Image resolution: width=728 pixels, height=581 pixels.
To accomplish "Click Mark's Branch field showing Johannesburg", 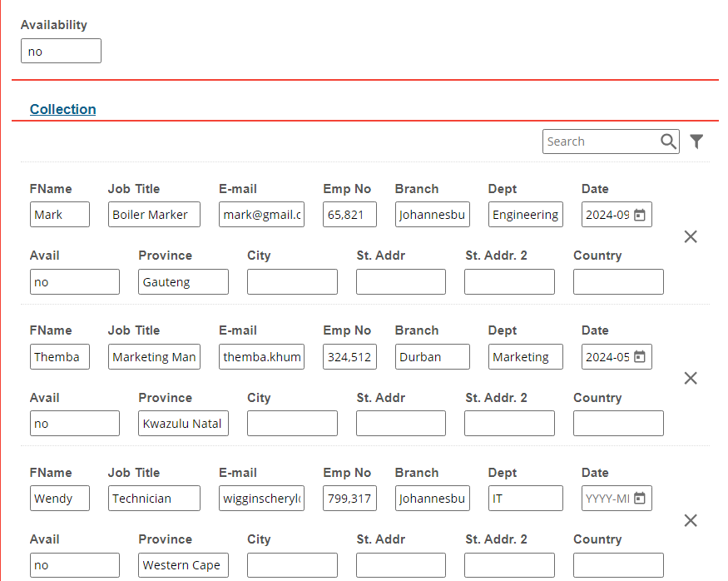I will coord(432,215).
